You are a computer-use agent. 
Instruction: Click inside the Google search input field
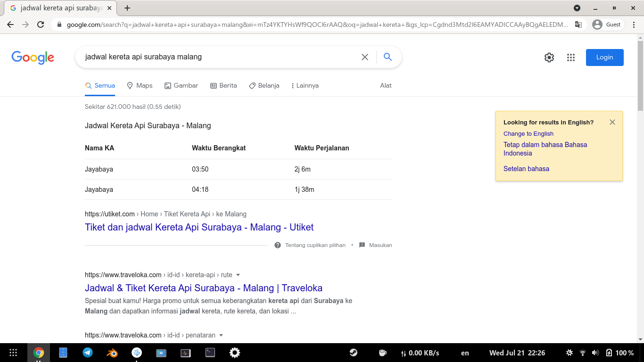[217, 57]
